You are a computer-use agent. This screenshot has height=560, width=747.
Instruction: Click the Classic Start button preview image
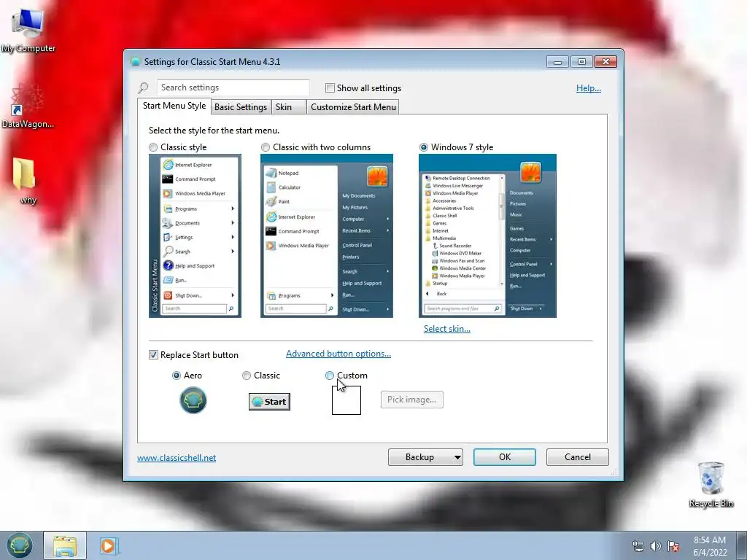click(269, 402)
